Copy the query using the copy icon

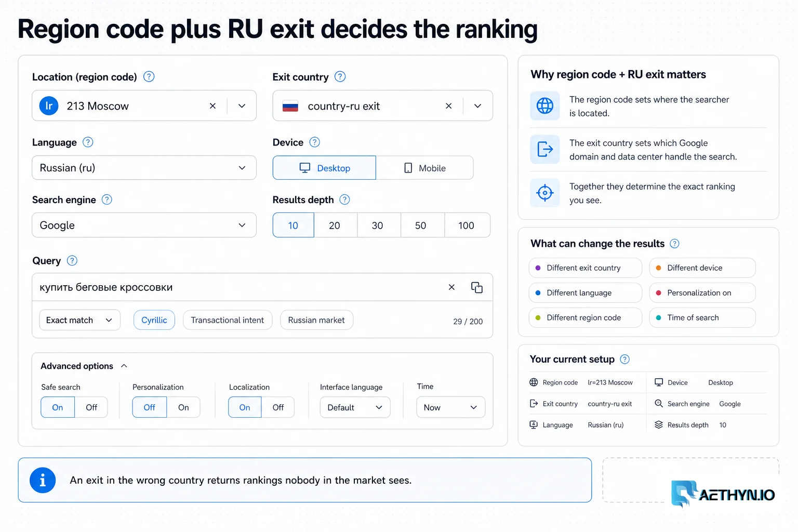477,287
